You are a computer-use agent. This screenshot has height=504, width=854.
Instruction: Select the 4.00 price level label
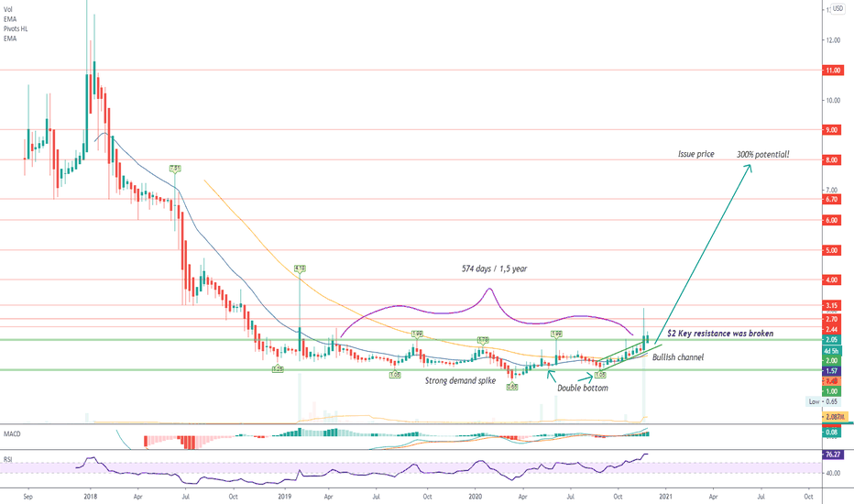click(x=831, y=279)
